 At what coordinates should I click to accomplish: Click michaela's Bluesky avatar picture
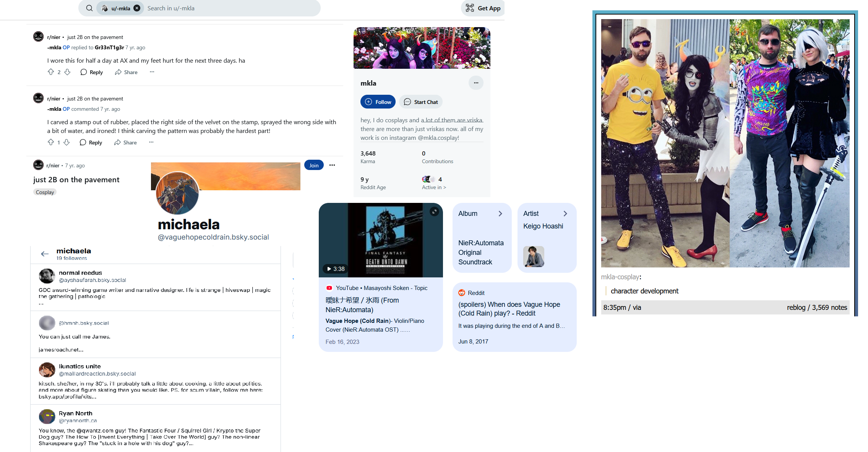point(177,193)
